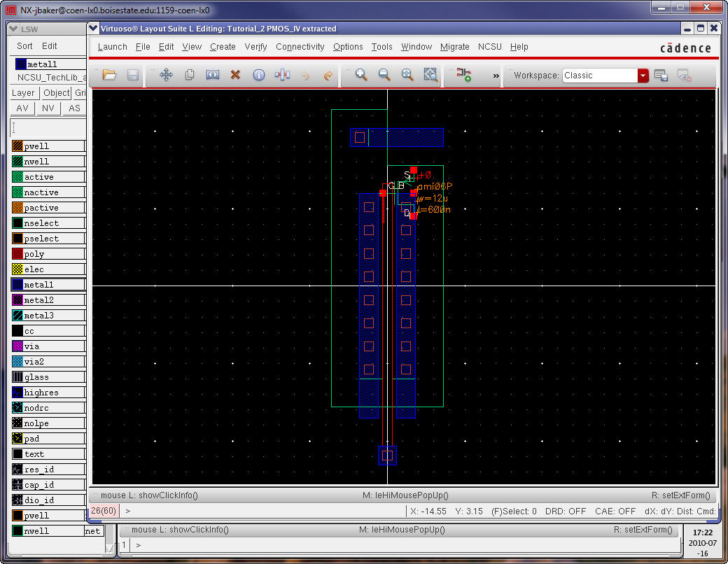Expand the toolbar overflow chevron
This screenshot has width=728, height=564.
click(x=496, y=76)
